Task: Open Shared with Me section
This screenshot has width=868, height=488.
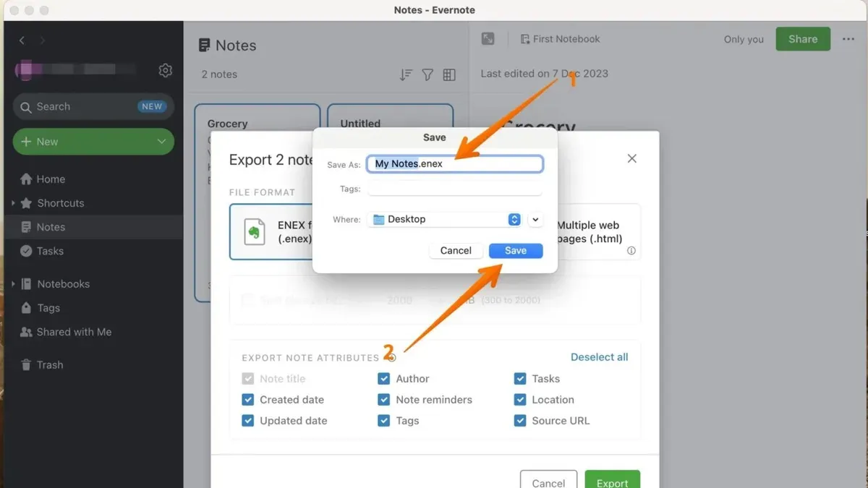Action: [x=74, y=332]
